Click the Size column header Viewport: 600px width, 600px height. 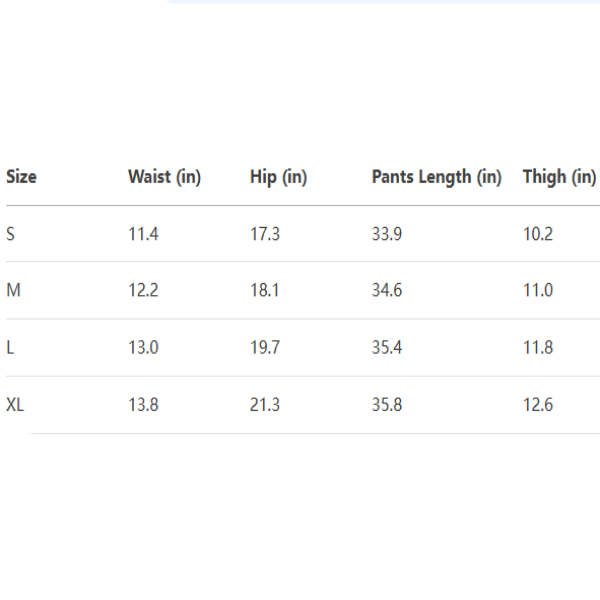point(21,177)
